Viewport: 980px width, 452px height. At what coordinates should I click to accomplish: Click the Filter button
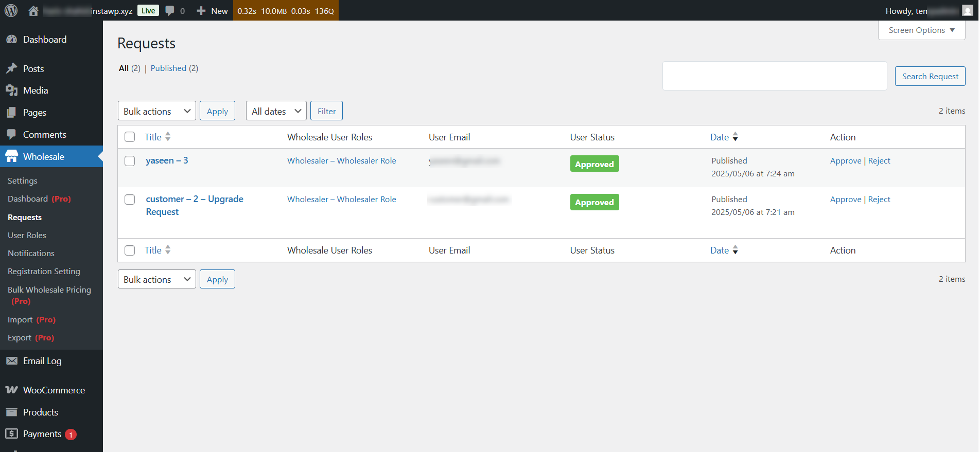tap(326, 111)
